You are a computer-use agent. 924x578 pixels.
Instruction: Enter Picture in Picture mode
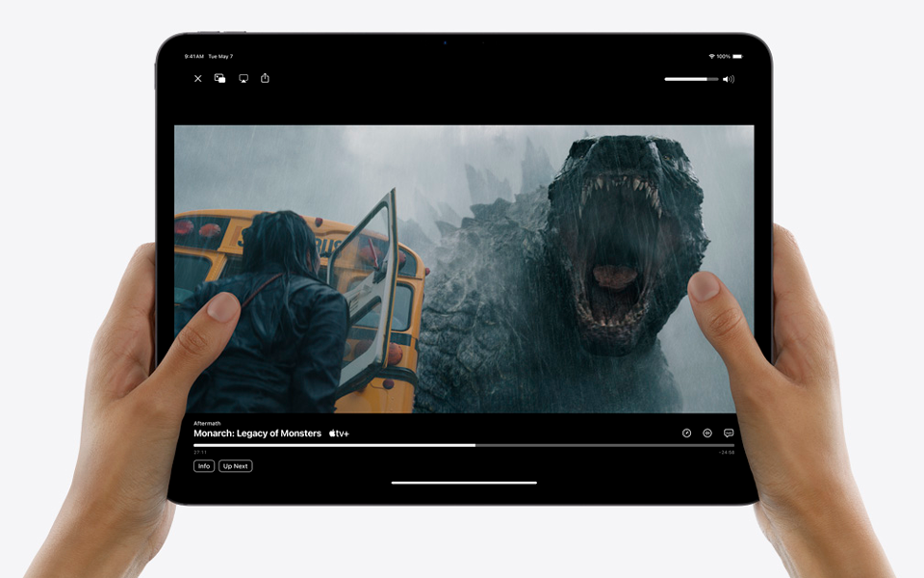coord(220,79)
